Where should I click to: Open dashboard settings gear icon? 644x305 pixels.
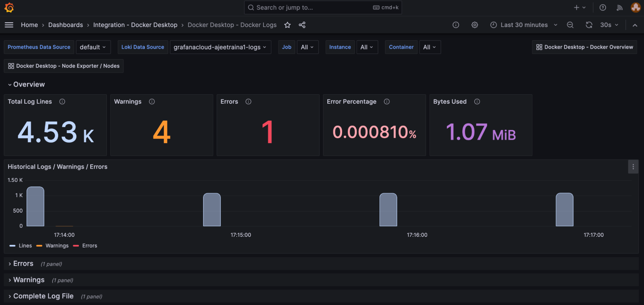[475, 25]
